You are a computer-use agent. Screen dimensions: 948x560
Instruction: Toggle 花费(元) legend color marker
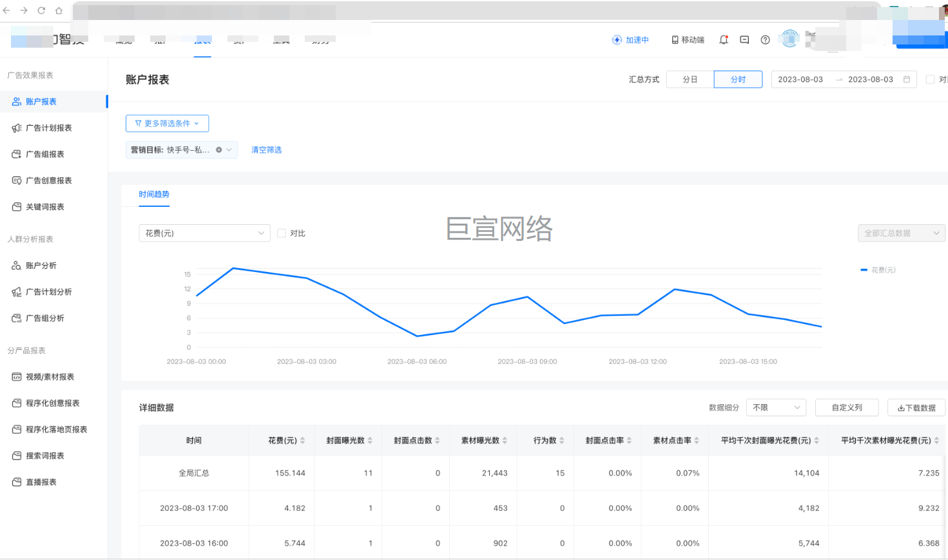864,270
